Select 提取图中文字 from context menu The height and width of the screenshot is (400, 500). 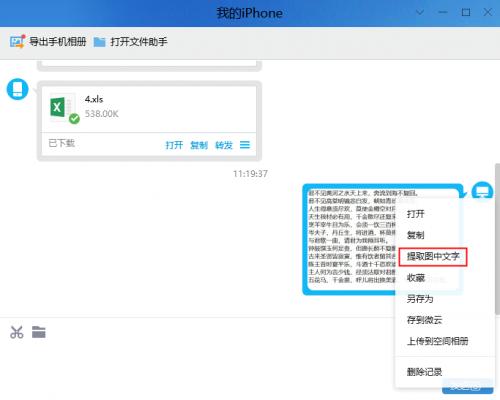click(x=433, y=256)
